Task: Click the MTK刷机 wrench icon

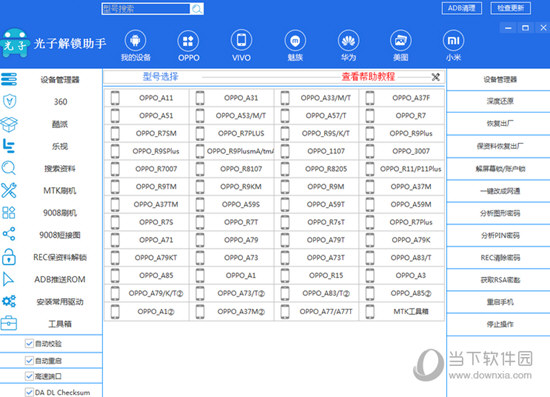Action: click(x=9, y=190)
